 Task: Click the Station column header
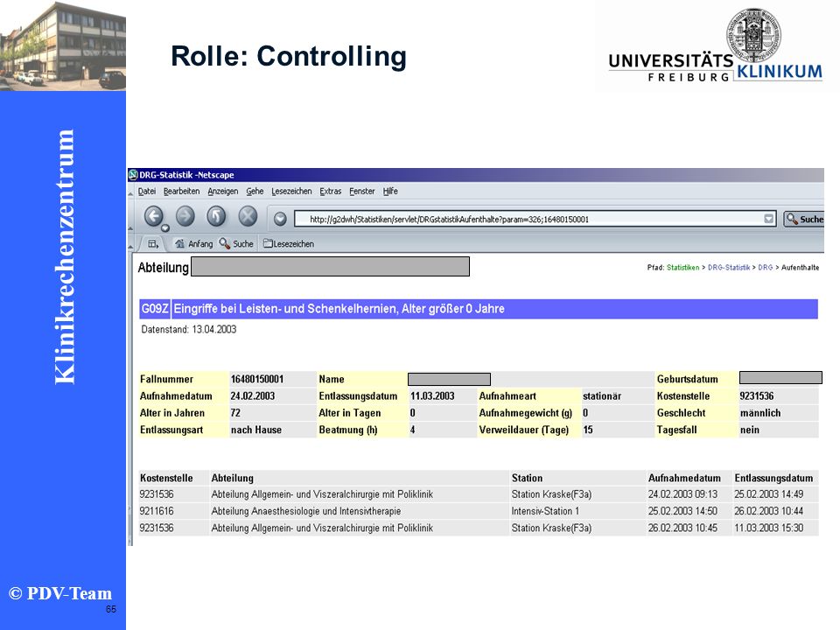pyautogui.click(x=527, y=478)
